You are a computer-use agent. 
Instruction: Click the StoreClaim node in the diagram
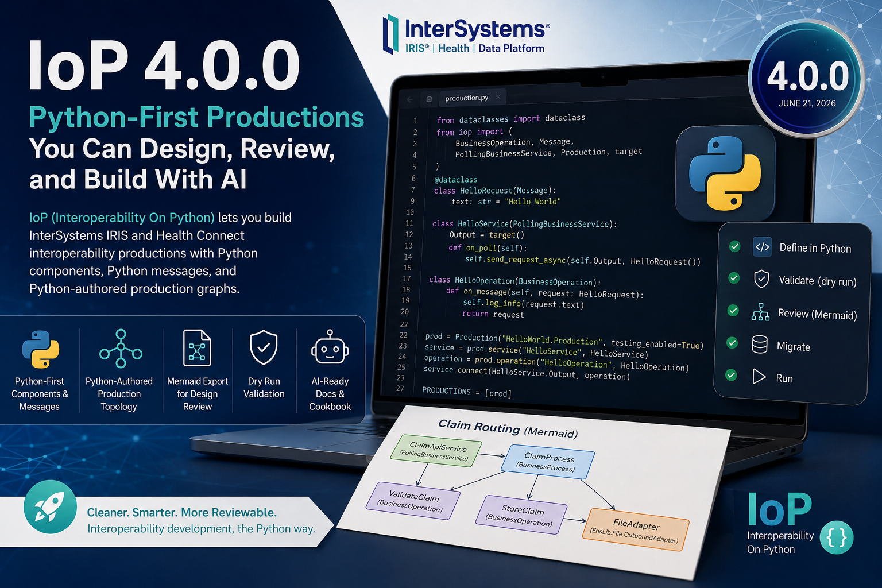(521, 515)
